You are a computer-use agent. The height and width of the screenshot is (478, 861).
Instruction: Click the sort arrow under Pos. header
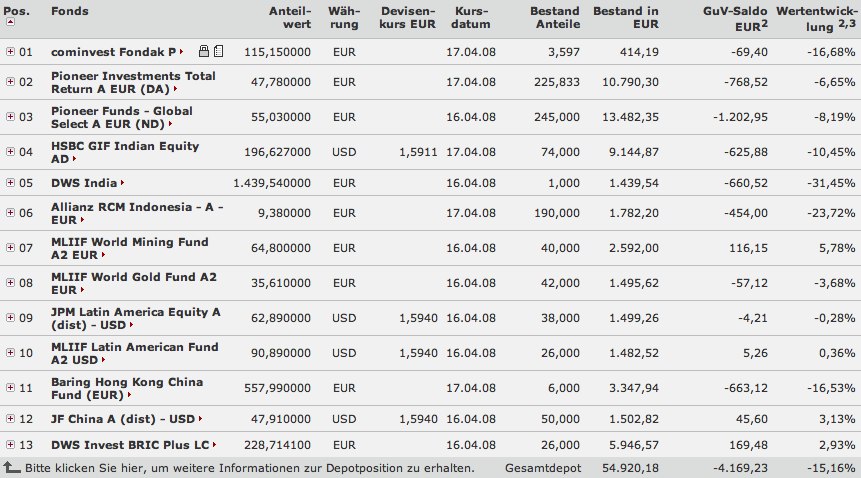[x=10, y=21]
